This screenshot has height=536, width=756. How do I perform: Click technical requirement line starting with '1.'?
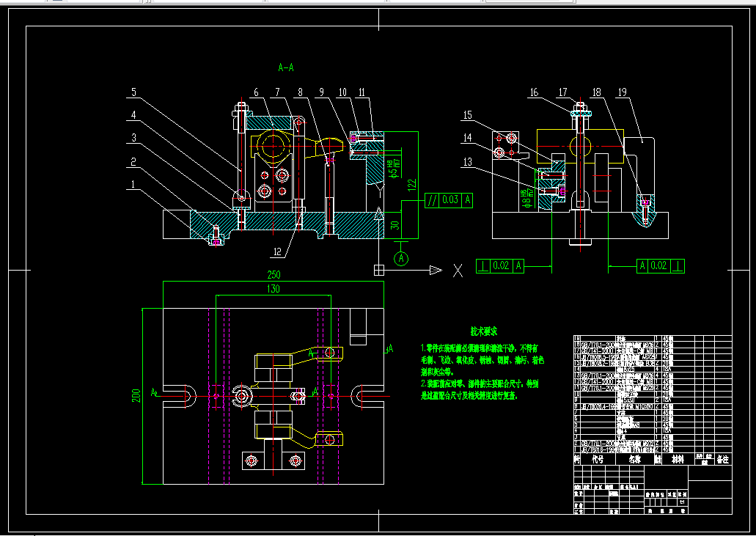coord(480,348)
